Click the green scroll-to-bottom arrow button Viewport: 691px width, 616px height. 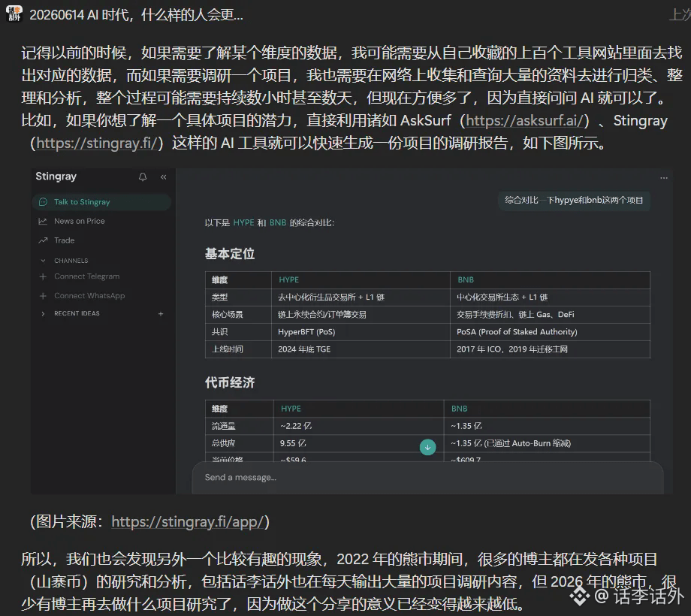427,447
